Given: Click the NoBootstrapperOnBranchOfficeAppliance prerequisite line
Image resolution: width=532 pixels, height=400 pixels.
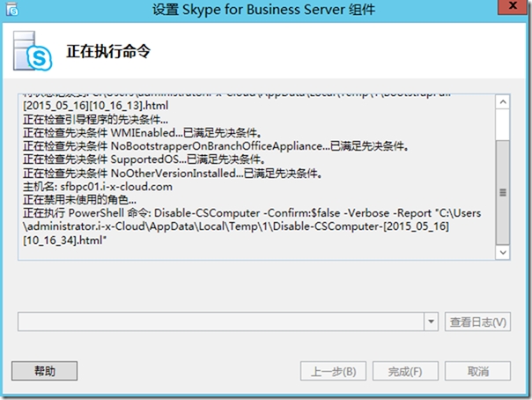Looking at the screenshot, I should point(216,146).
